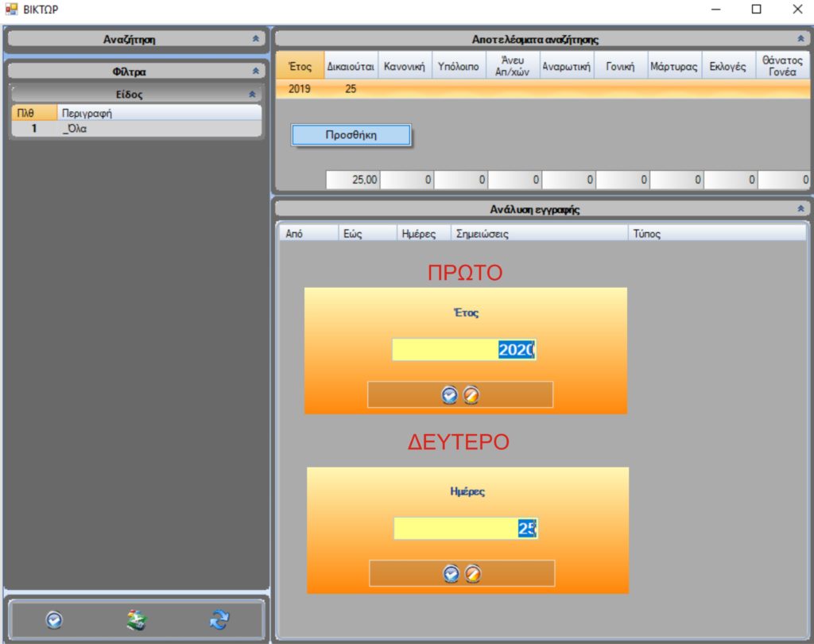This screenshot has width=814, height=644.
Task: Cancel the Έτος dialog with orange icon
Action: coord(471,395)
